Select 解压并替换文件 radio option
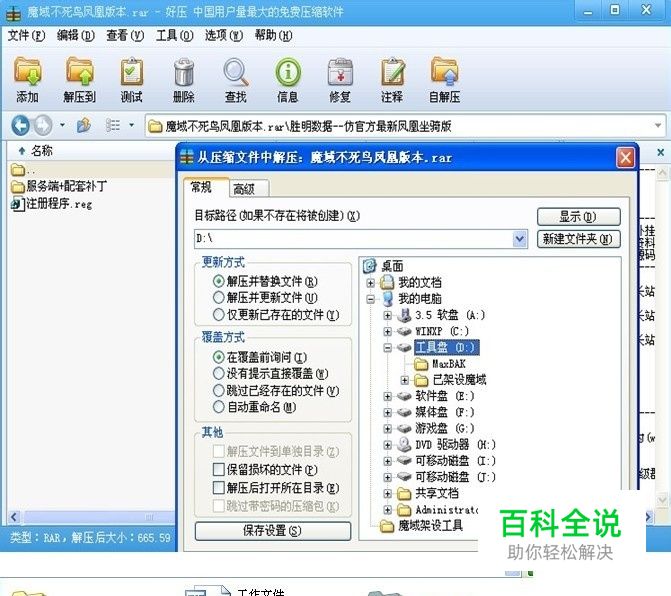671x596 pixels. click(x=219, y=281)
